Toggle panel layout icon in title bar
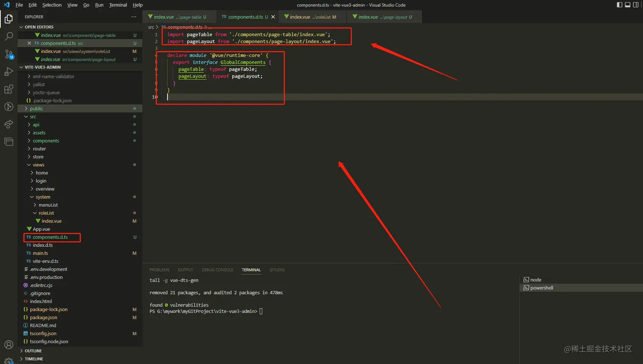The height and width of the screenshot is (364, 643). (x=628, y=5)
